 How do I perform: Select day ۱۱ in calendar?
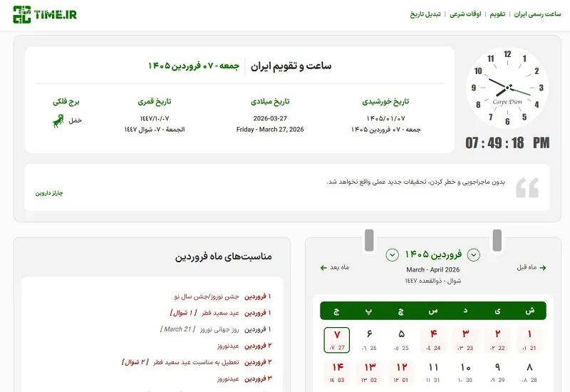click(433, 372)
